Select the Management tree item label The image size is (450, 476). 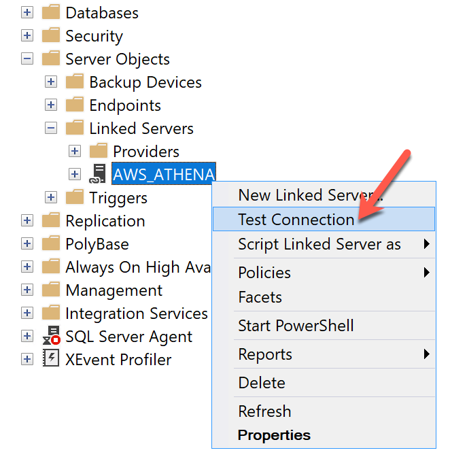[x=114, y=290]
